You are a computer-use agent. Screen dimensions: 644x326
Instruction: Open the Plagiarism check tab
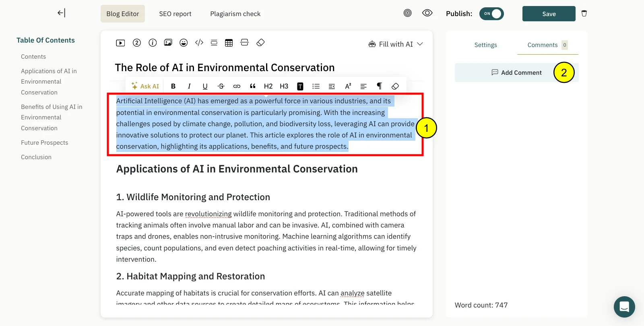pyautogui.click(x=235, y=14)
